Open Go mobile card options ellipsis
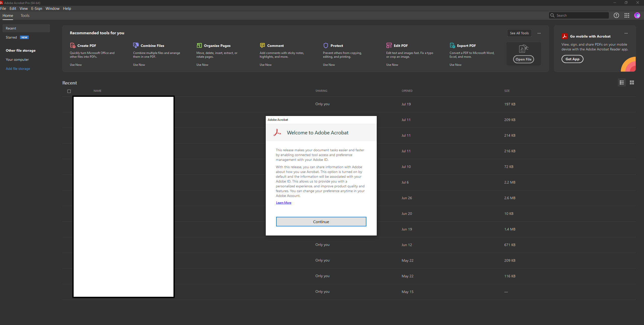 coord(626,33)
